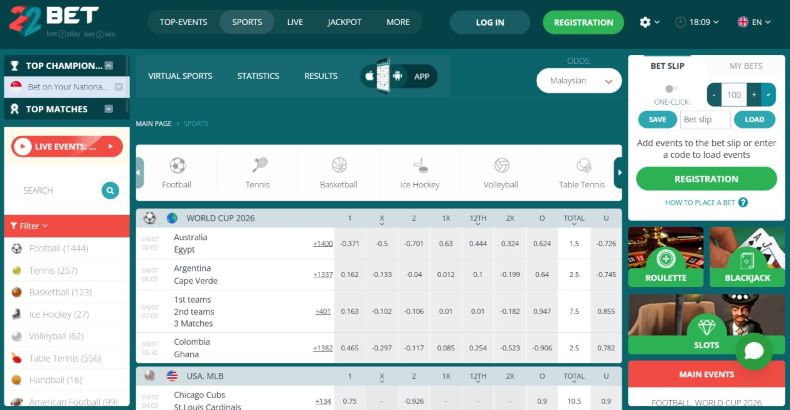
Task: Collapse the TOP CHAMPIONSHIPS section
Action: coord(109,65)
